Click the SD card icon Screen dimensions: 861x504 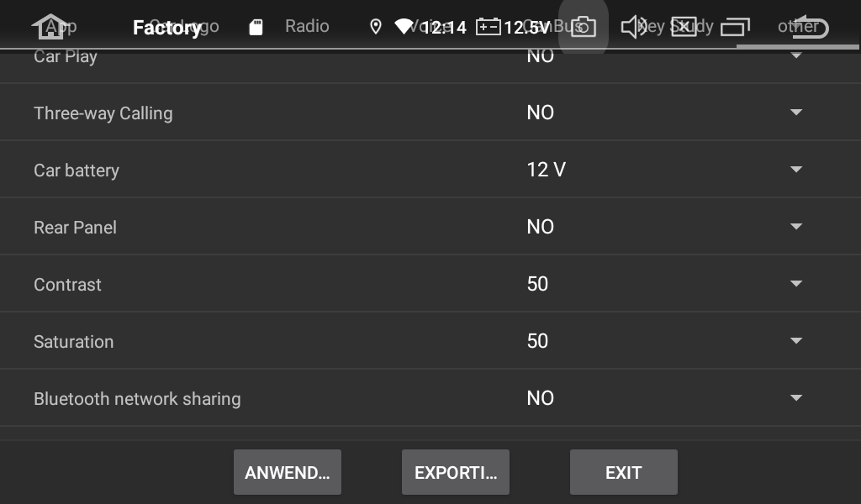pyautogui.click(x=256, y=27)
